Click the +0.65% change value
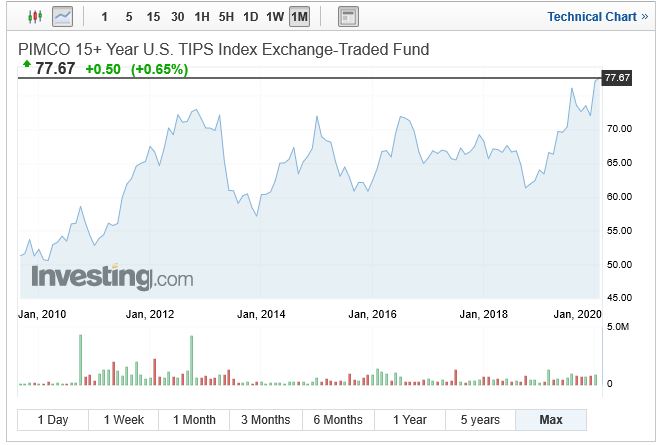This screenshot has height=445, width=660. click(x=160, y=69)
